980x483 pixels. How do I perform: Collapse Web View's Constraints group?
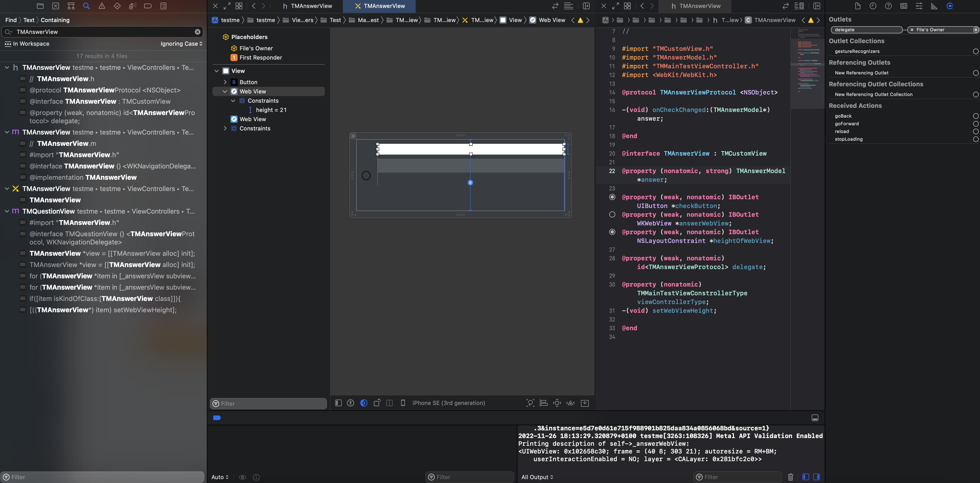point(233,101)
